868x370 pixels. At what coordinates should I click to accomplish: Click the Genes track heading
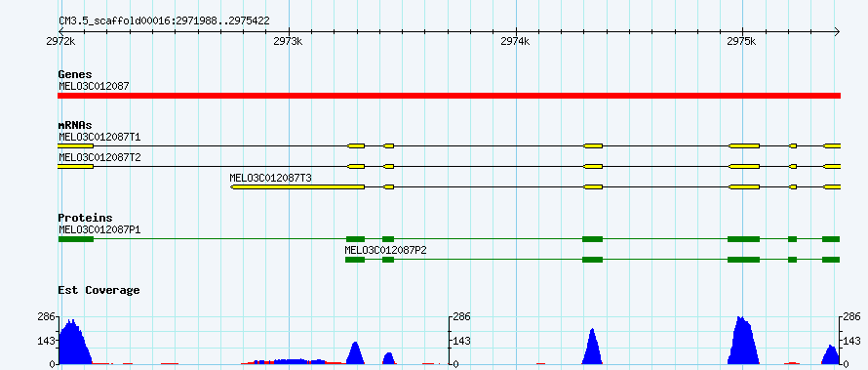(x=75, y=74)
